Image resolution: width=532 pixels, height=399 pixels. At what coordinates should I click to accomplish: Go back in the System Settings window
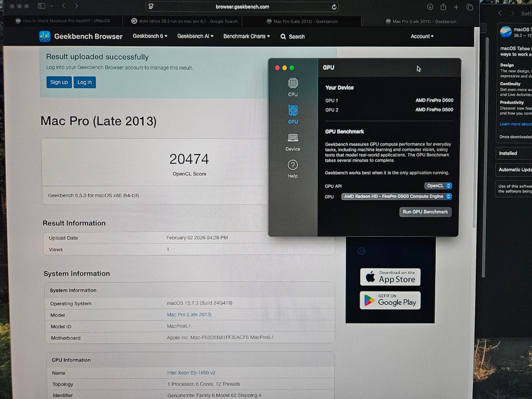[500, 13]
